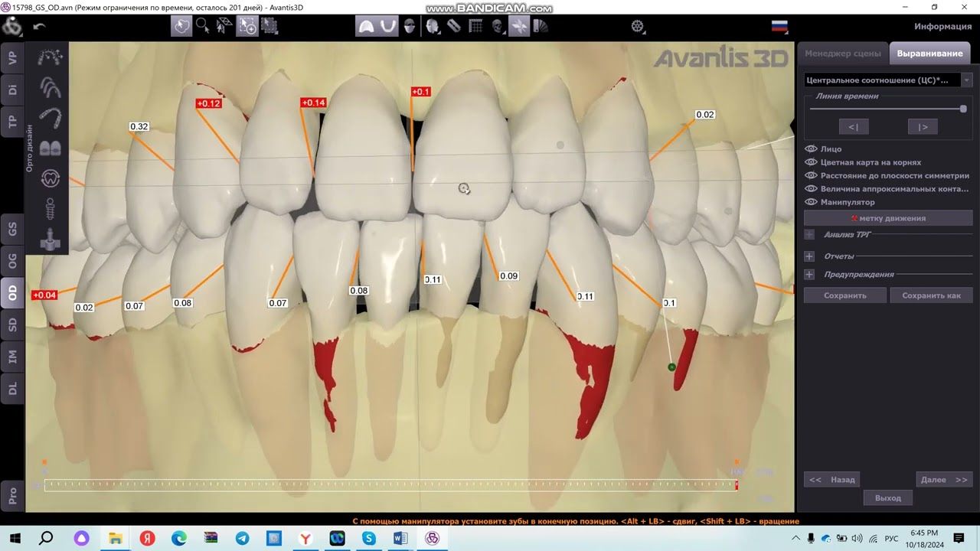This screenshot has height=551, width=980.
Task: Select the magnifier zoom tool
Action: point(202,26)
